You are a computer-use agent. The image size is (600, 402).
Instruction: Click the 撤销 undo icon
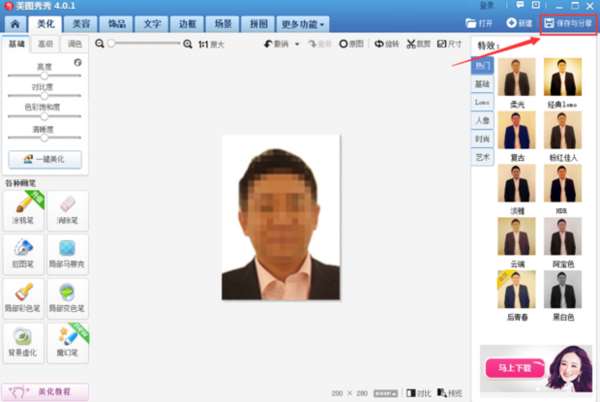[268, 44]
